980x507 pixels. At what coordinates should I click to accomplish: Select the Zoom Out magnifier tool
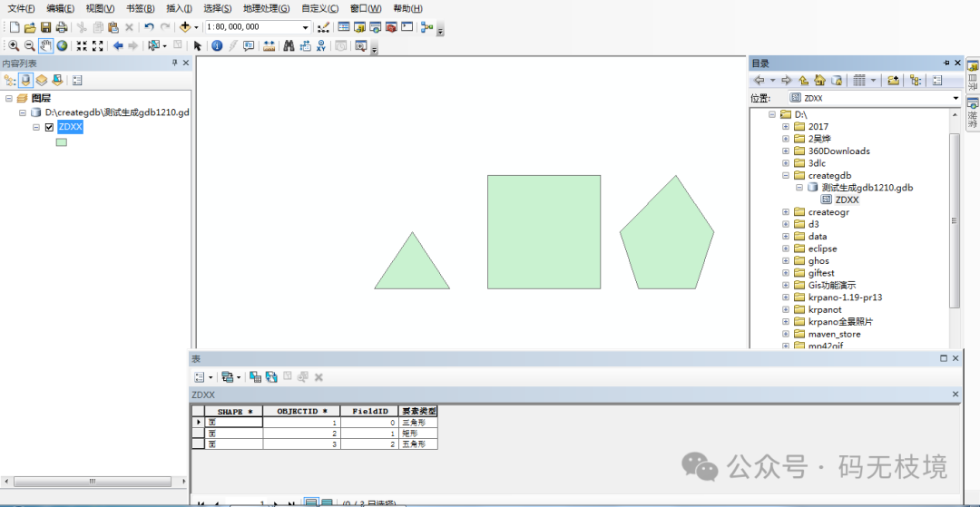[x=29, y=45]
